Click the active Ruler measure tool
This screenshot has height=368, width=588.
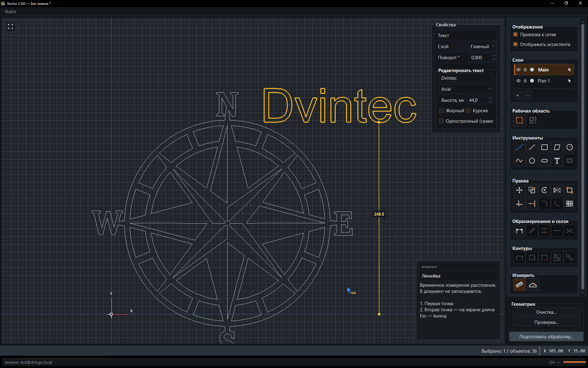pyautogui.click(x=519, y=285)
